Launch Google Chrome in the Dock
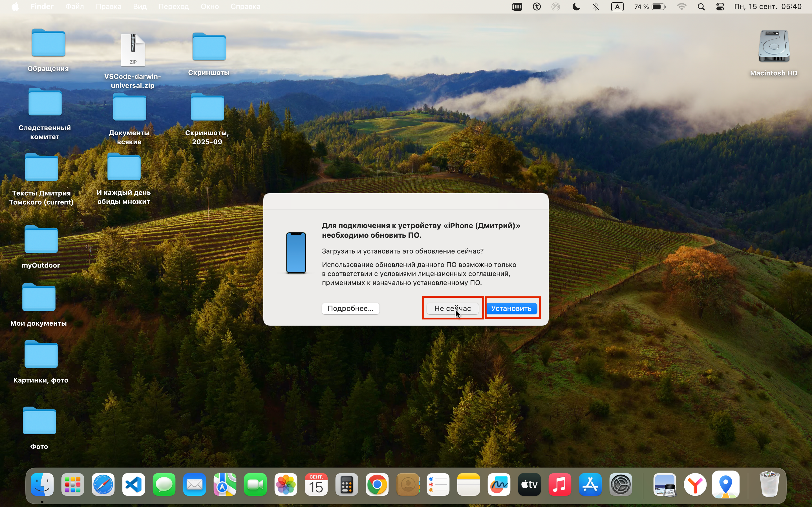Image resolution: width=812 pixels, height=507 pixels. coord(377,484)
